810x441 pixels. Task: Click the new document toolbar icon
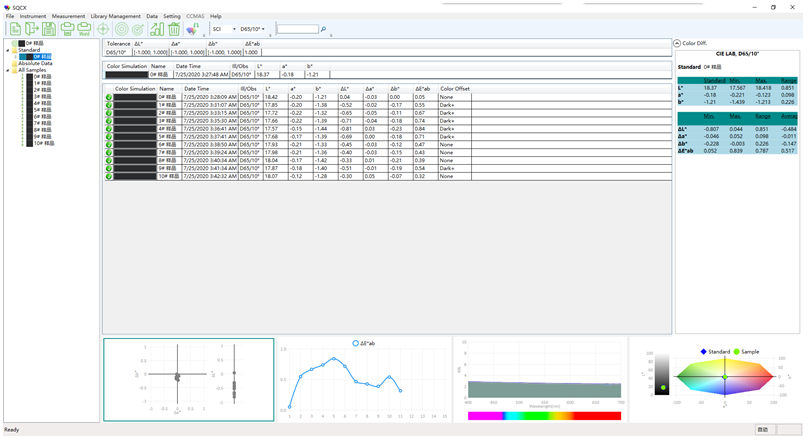[x=14, y=30]
